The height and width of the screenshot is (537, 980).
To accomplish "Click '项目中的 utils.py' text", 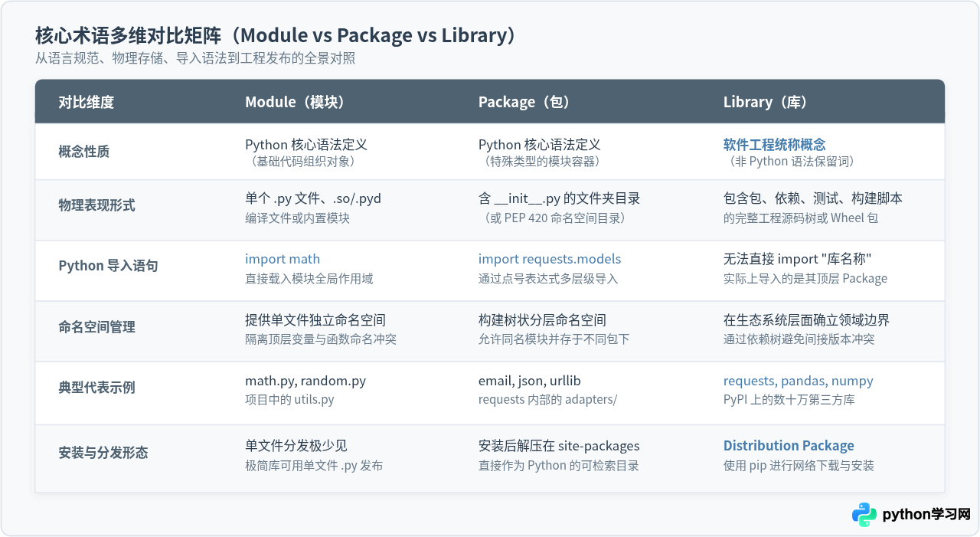I will point(289,400).
